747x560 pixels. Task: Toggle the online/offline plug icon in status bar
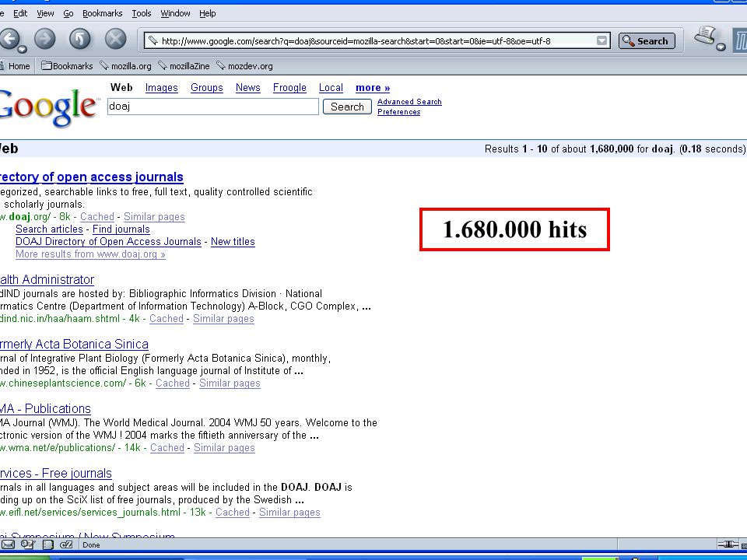[x=728, y=544]
